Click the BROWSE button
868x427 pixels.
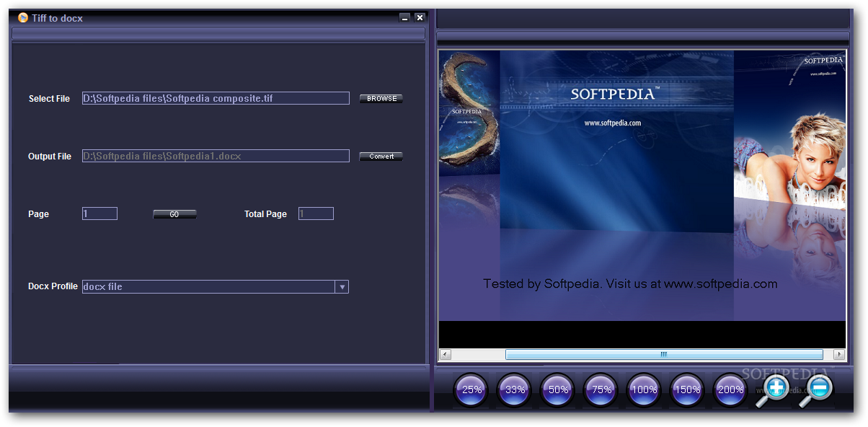coord(381,99)
